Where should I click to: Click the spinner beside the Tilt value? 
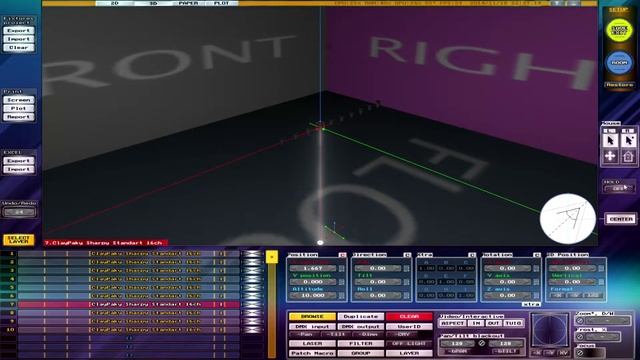pos(406,282)
